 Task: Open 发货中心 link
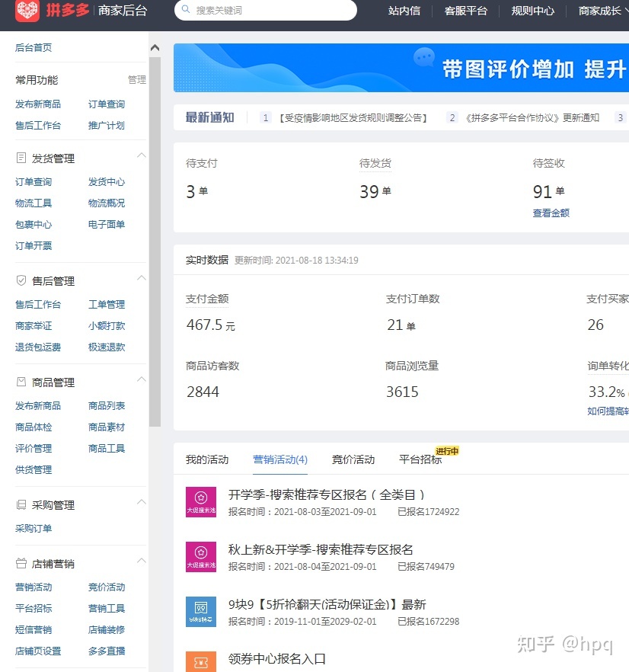(107, 181)
